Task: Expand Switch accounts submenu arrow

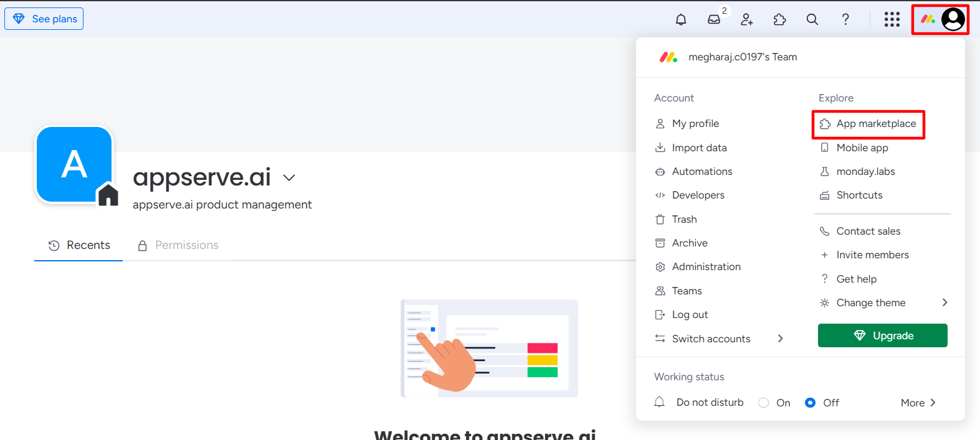Action: click(781, 339)
